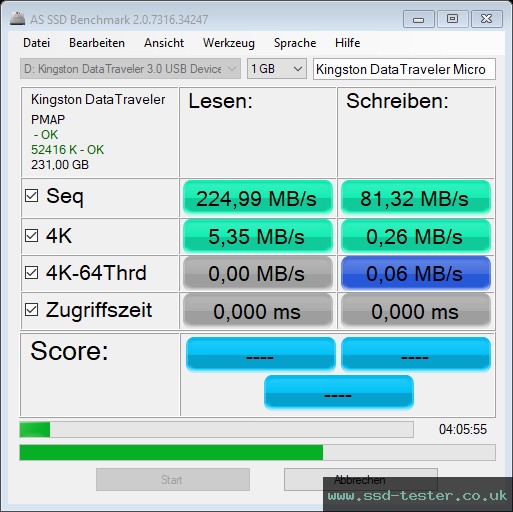
Task: Click the 4K read result 5,35 MB/s
Action: [258, 236]
